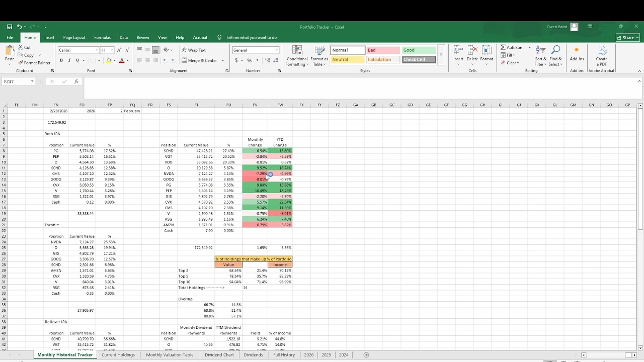Click the Orientation text angle icon
Viewport: 644px width, 362px height.
(166, 50)
